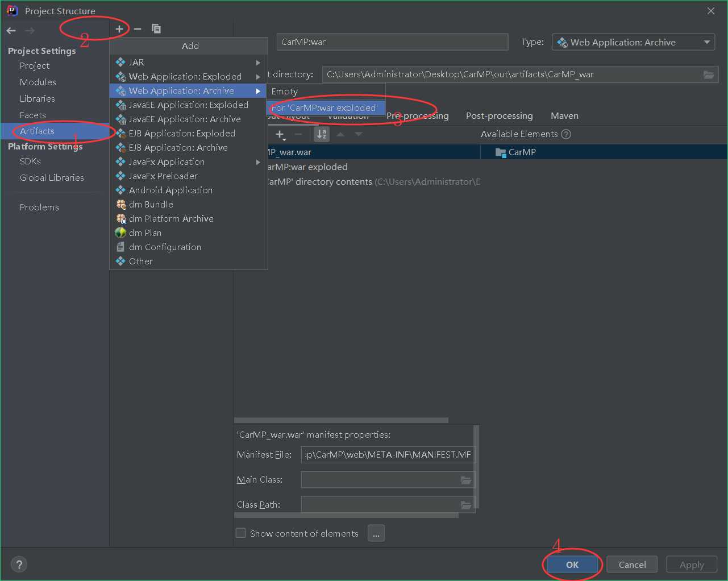Select JavaEE Application: Exploded menu entry
Viewport: 728px width, 581px height.
[188, 105]
